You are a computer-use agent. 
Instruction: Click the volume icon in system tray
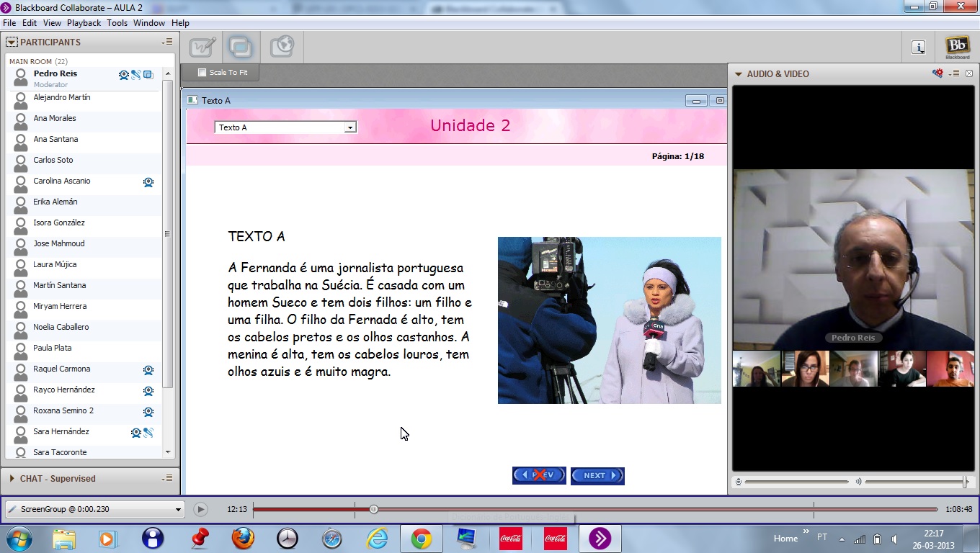click(894, 539)
